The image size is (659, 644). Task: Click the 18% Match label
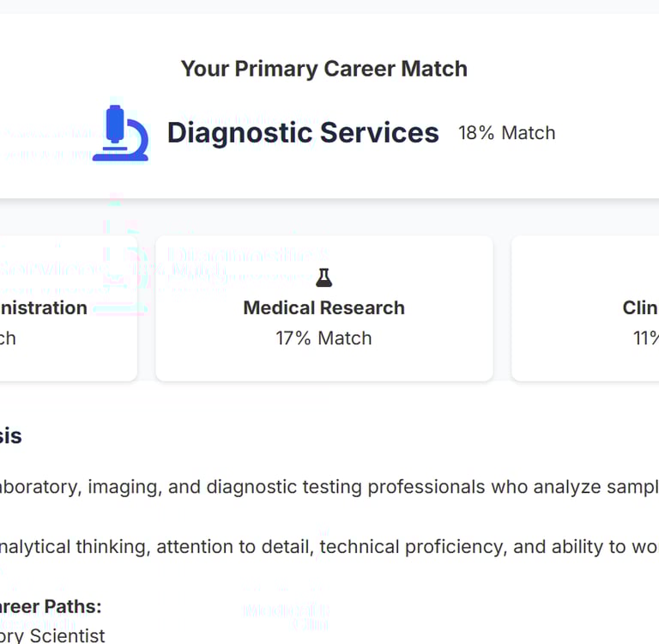click(x=506, y=133)
